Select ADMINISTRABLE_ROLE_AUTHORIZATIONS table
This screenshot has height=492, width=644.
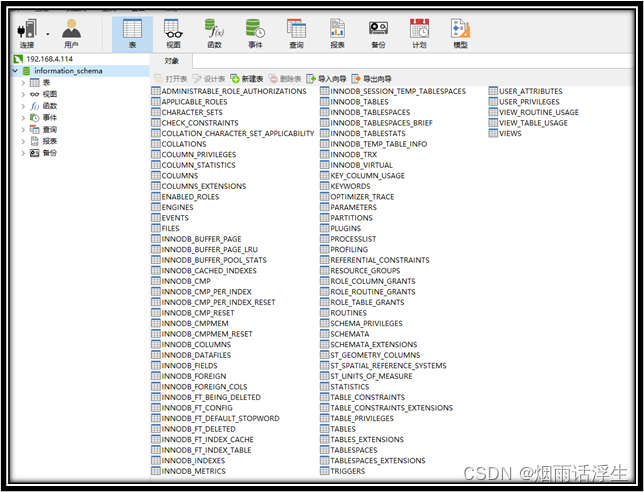click(x=229, y=91)
